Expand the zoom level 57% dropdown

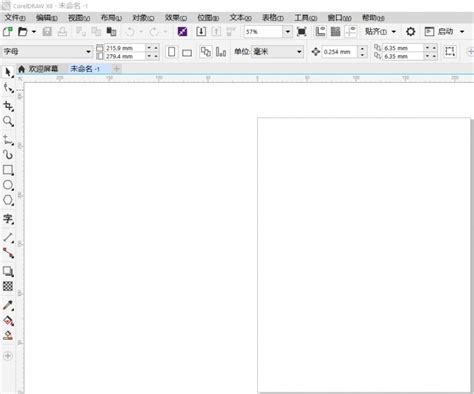point(288,32)
